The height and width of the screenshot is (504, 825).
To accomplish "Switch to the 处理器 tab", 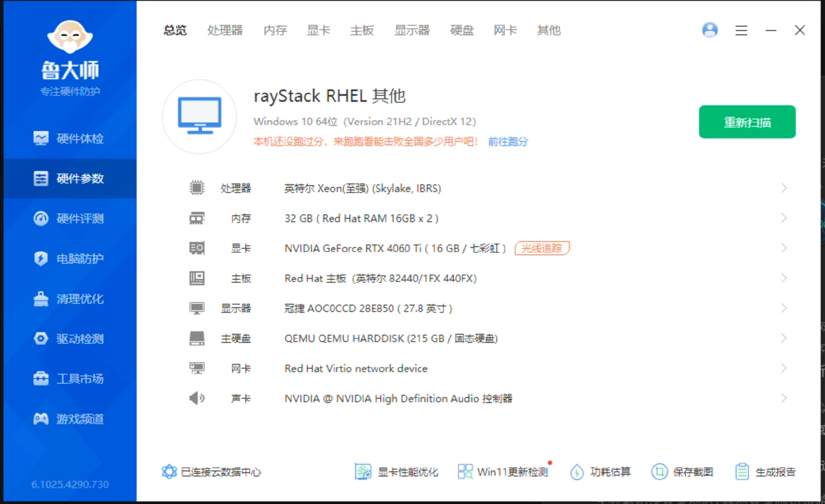I will tap(225, 30).
